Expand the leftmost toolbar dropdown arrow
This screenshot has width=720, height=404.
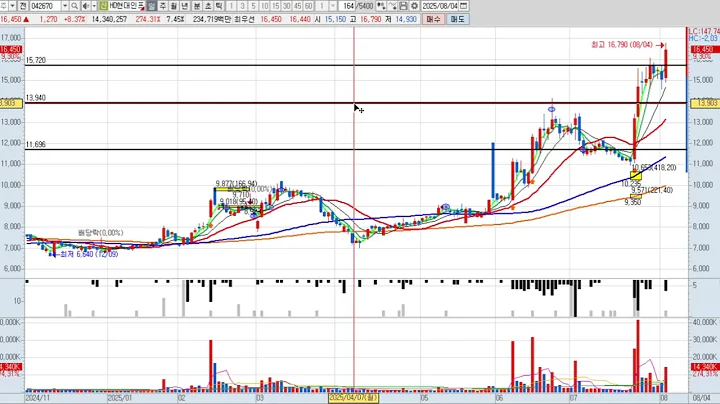[x=12, y=6]
